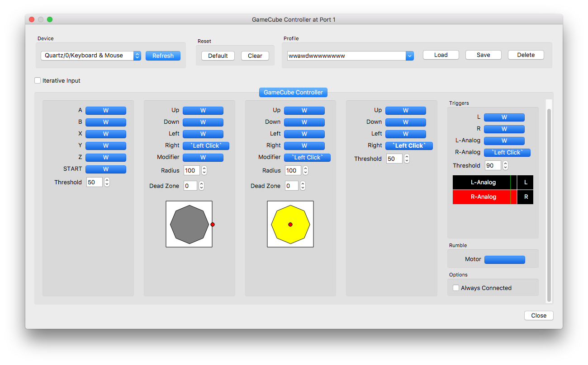The image size is (588, 365).
Task: Click the Rumble Motor mapping button
Action: (x=505, y=260)
